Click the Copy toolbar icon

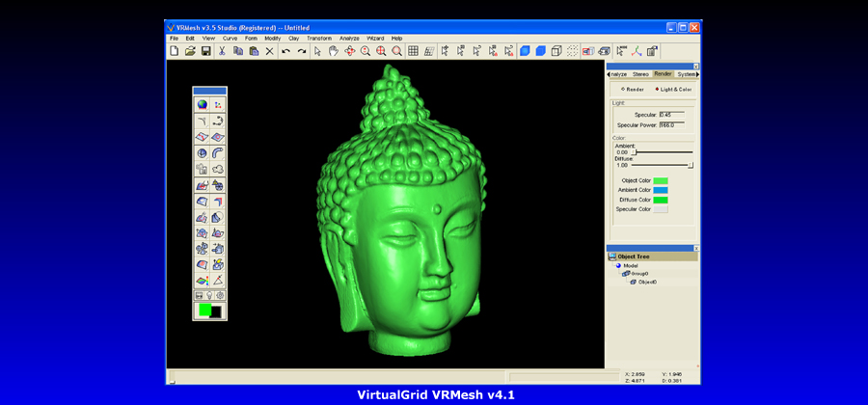click(x=238, y=51)
